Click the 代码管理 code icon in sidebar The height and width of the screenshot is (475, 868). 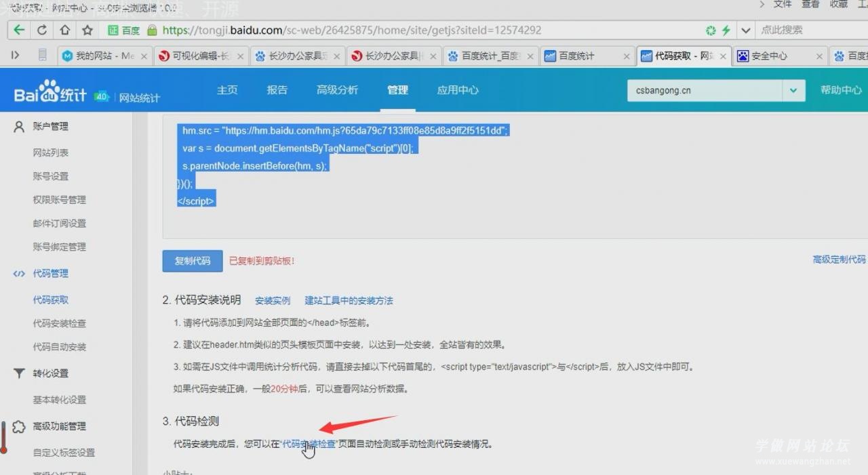(18, 273)
